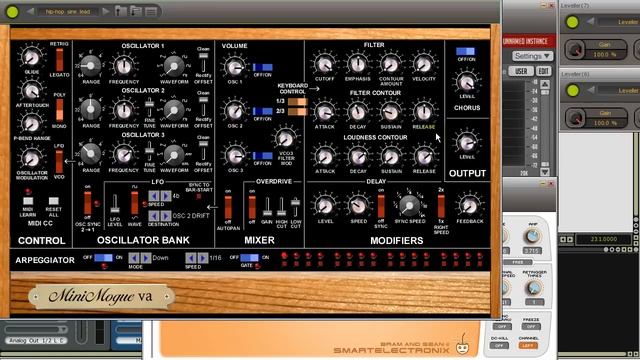Image resolution: width=640 pixels, height=360 pixels.
Task: Toggle the Autopan on/off switch
Action: 228,207
